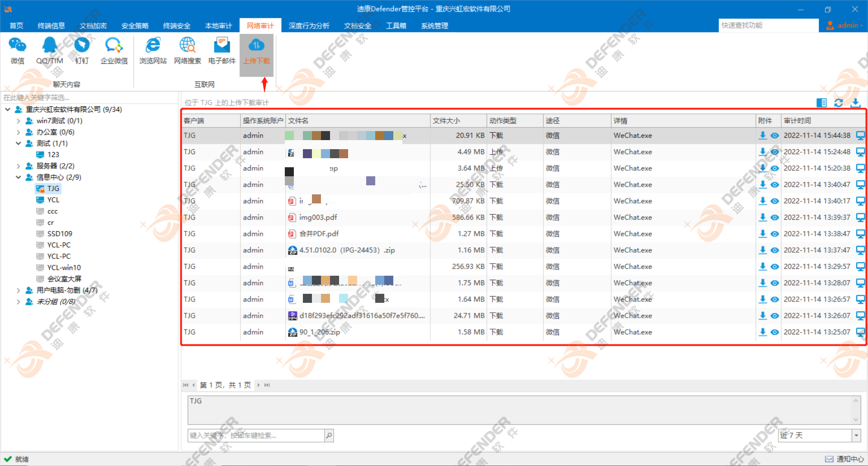Image resolution: width=868 pixels, height=466 pixels.
Task: Open the 网络搜索 audit
Action: click(188, 51)
